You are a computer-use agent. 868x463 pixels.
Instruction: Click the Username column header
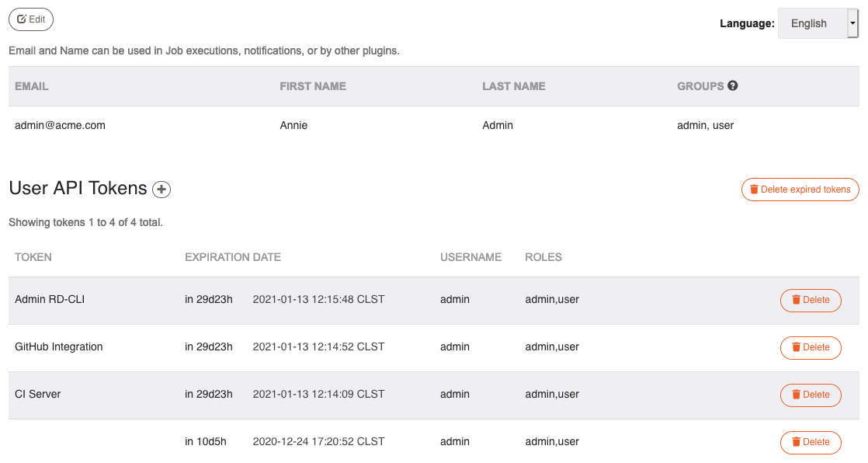click(x=470, y=258)
